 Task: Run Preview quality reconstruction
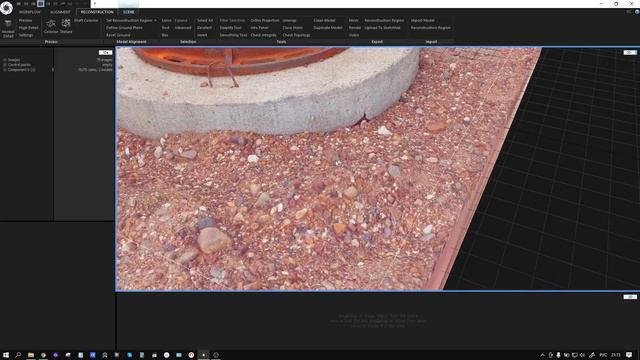pyautogui.click(x=25, y=20)
